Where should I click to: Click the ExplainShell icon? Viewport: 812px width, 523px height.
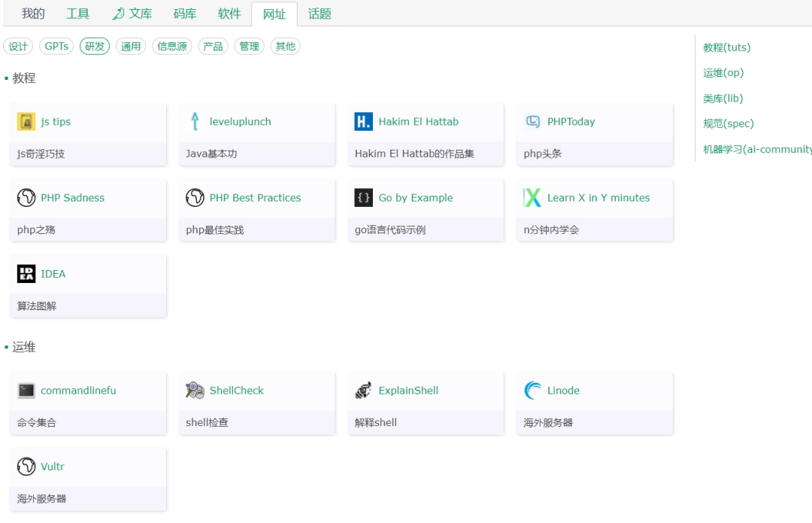coord(364,391)
